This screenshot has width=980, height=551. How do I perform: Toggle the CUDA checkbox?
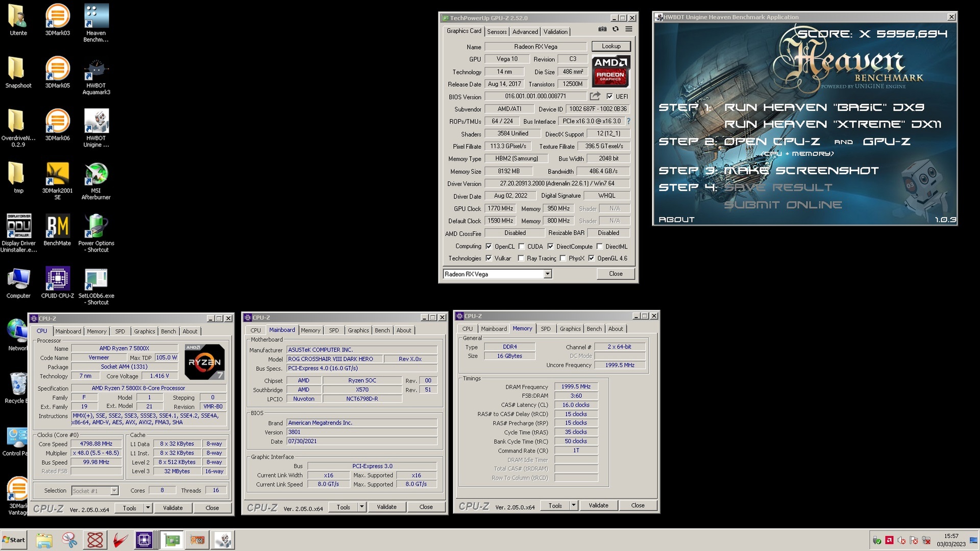point(521,246)
